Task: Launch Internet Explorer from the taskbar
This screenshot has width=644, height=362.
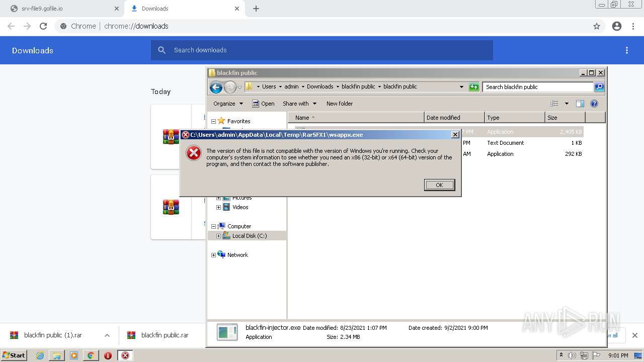Action: coord(40,355)
